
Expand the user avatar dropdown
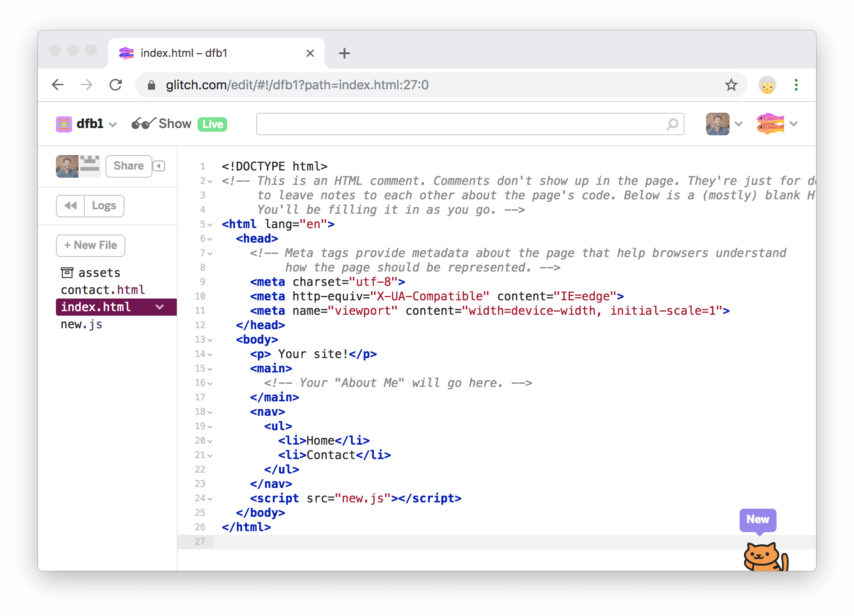tap(738, 124)
